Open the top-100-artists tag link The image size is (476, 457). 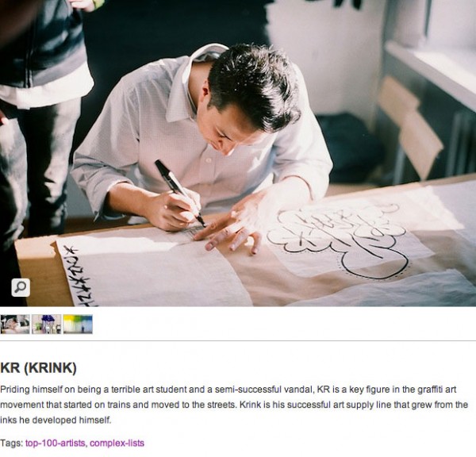(x=56, y=443)
